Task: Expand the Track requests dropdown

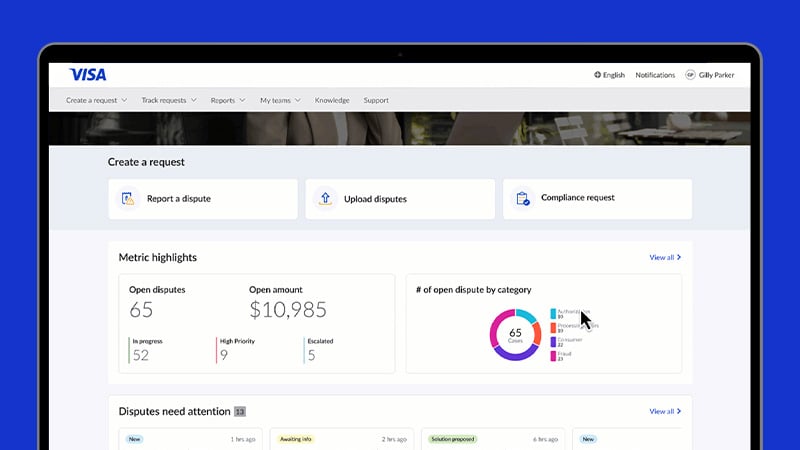Action: click(168, 101)
